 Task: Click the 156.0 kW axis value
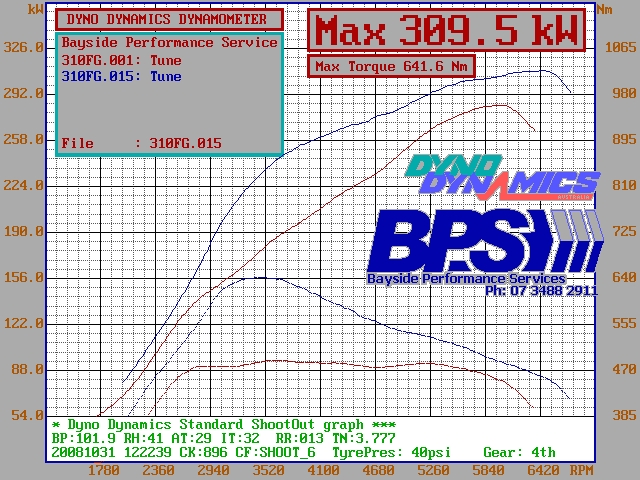(24, 278)
